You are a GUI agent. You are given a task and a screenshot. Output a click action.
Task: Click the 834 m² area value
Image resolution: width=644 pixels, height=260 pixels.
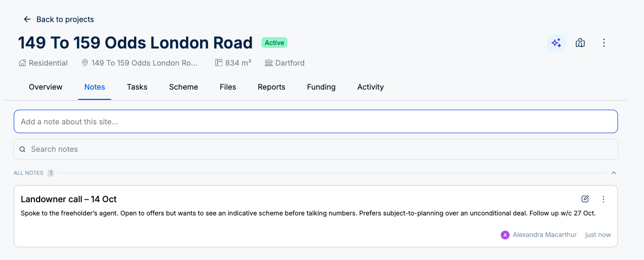coord(238,63)
